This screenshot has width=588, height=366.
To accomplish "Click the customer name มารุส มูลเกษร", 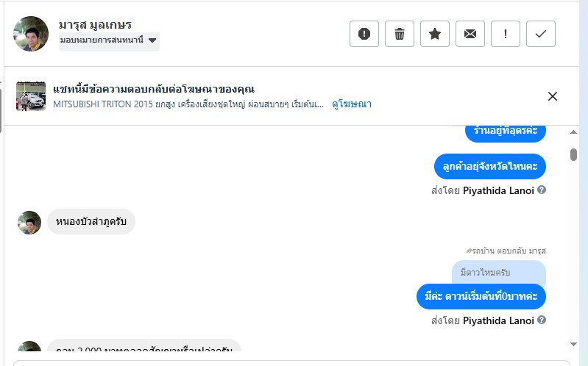I will [x=96, y=25].
